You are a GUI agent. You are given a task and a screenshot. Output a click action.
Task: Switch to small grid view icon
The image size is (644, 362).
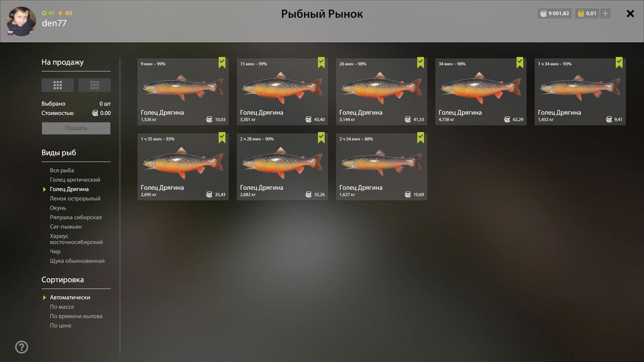[95, 85]
